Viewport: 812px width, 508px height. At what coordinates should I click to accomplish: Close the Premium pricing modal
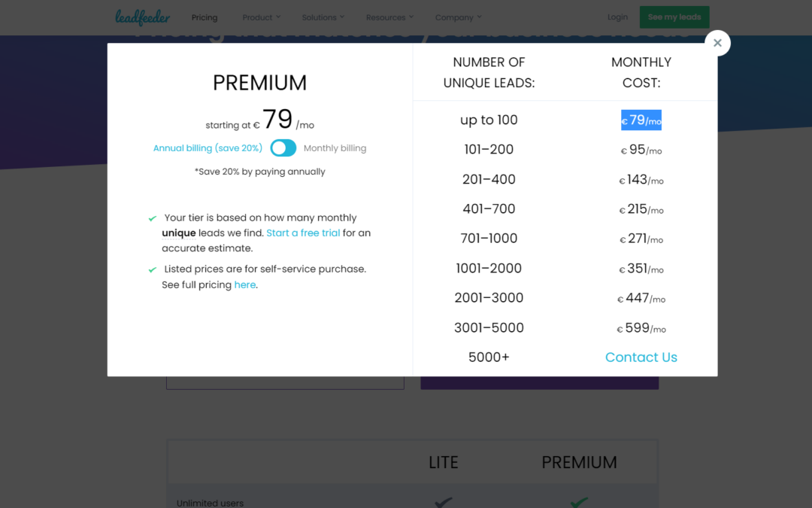point(717,43)
